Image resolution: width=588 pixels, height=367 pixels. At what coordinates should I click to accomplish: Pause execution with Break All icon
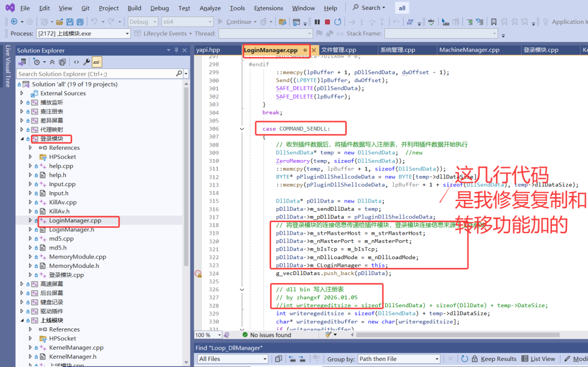point(317,22)
